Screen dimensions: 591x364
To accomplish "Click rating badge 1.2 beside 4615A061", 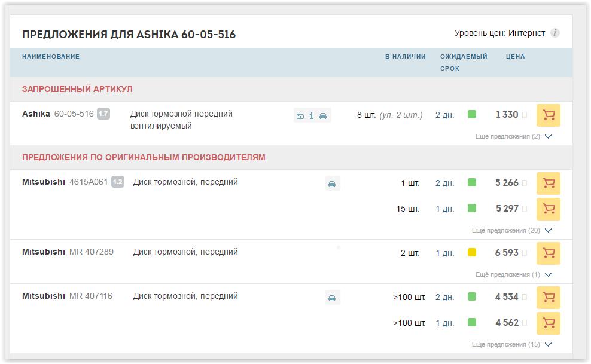I will click(x=118, y=182).
